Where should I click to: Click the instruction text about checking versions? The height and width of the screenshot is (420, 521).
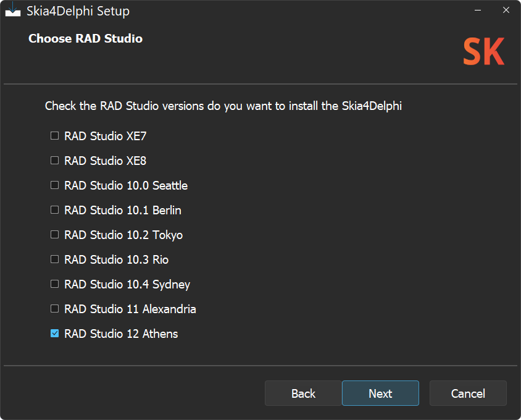pos(223,106)
